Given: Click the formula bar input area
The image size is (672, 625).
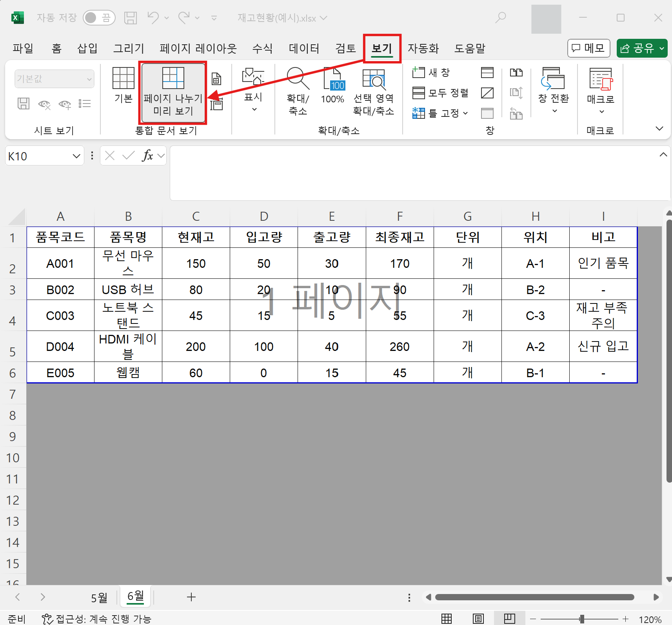Looking at the screenshot, I should [x=420, y=173].
